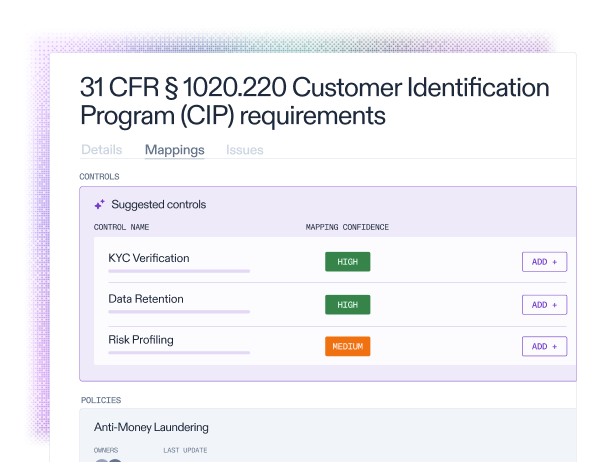Click the CONTROLS section label
Image resolution: width=604 pixels, height=462 pixels.
pyautogui.click(x=99, y=176)
